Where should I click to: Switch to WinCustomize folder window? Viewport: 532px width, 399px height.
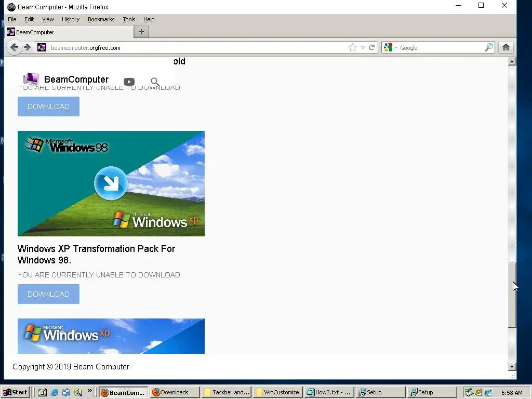(x=277, y=392)
